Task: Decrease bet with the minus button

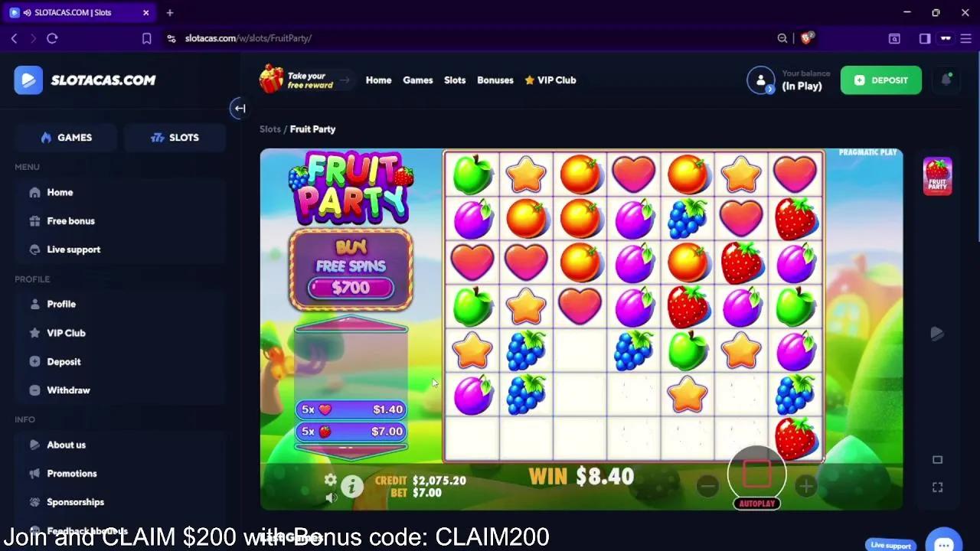Action: pos(708,486)
